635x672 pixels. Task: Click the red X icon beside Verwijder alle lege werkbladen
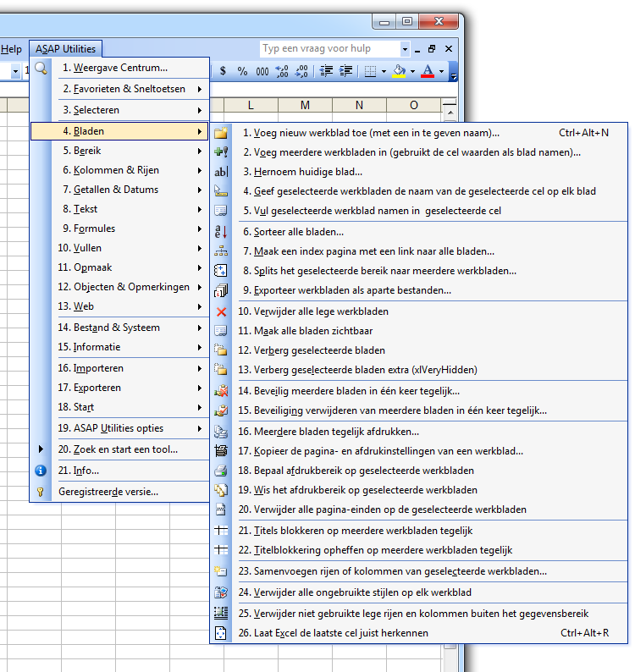coord(221,311)
